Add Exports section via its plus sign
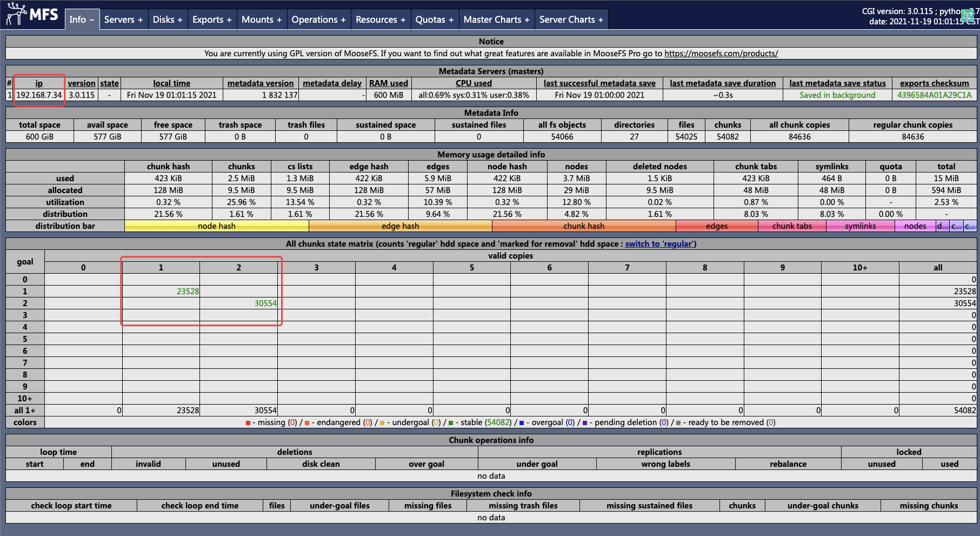Image resolution: width=980 pixels, height=536 pixels. click(229, 19)
